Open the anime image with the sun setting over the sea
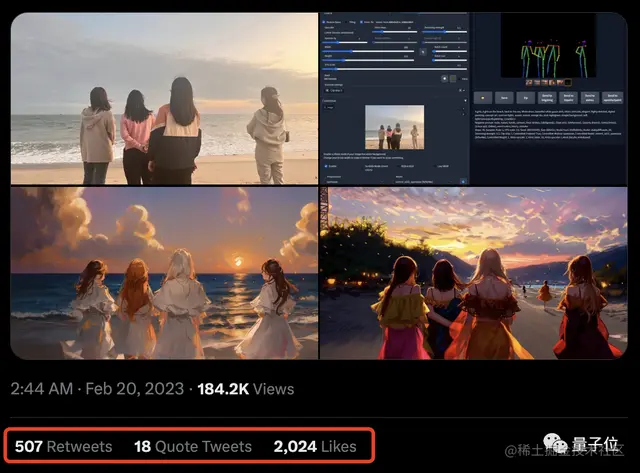640x473 pixels. pos(164,273)
